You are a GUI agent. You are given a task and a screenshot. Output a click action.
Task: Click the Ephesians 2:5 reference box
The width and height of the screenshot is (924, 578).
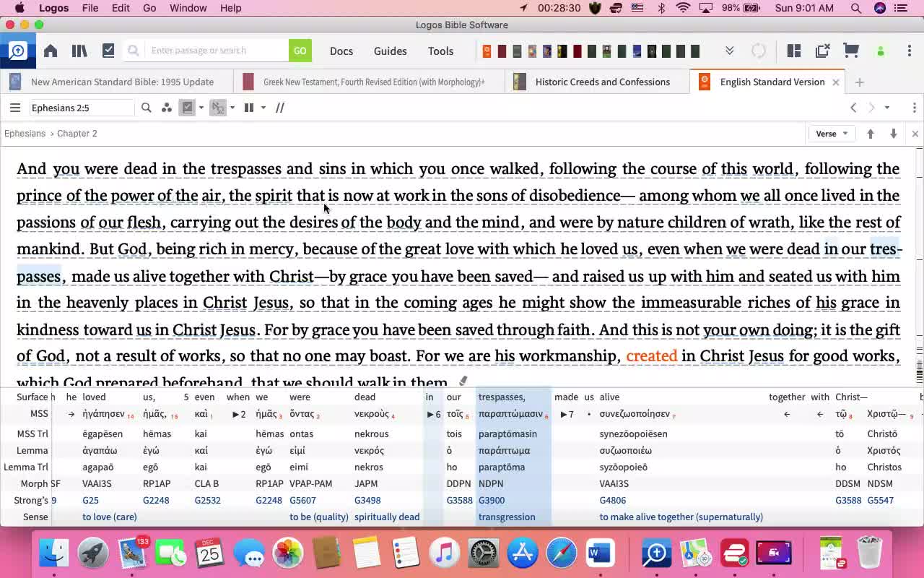81,108
